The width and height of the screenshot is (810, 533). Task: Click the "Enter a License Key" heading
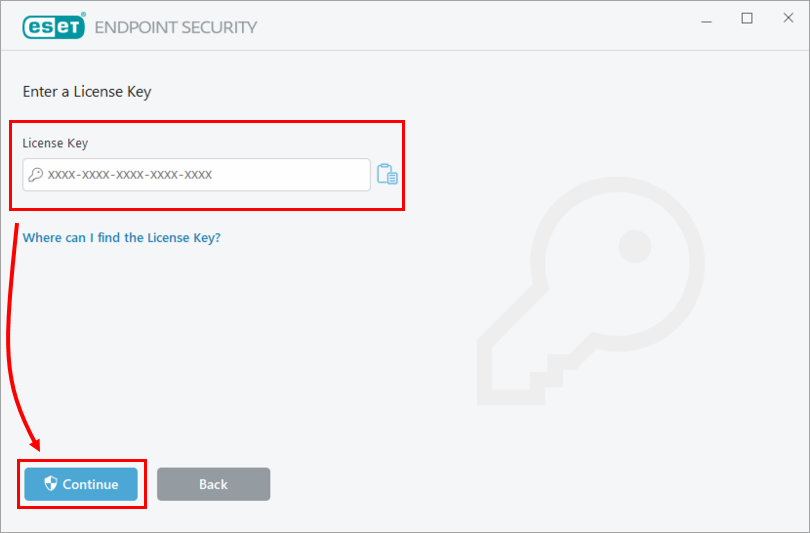coord(87,92)
